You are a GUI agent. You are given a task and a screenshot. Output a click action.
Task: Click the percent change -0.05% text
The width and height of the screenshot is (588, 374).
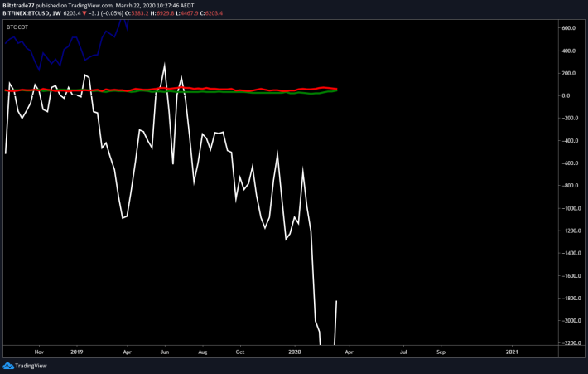(x=111, y=13)
